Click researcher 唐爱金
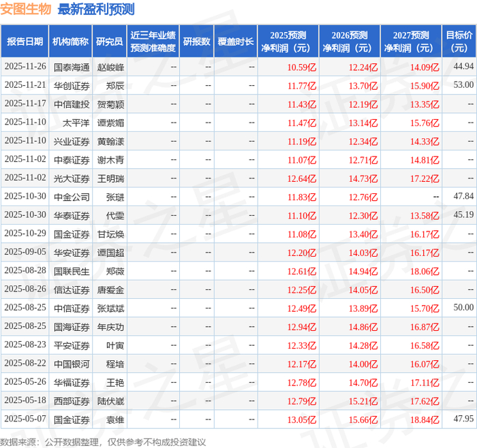Image resolution: width=477 pixels, height=448 pixels. click(x=110, y=289)
